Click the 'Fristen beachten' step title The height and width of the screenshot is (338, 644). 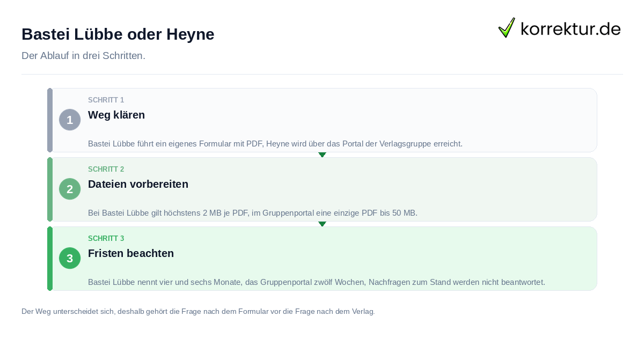click(131, 253)
